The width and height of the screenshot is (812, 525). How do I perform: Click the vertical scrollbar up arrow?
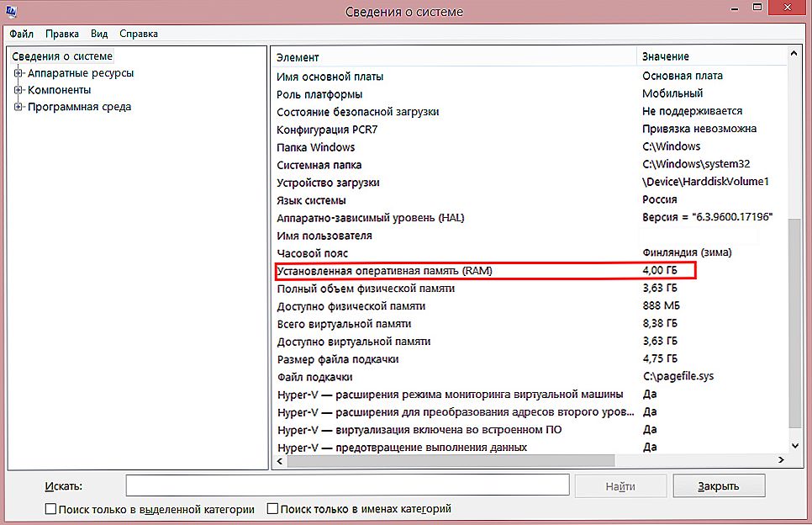pos(794,53)
